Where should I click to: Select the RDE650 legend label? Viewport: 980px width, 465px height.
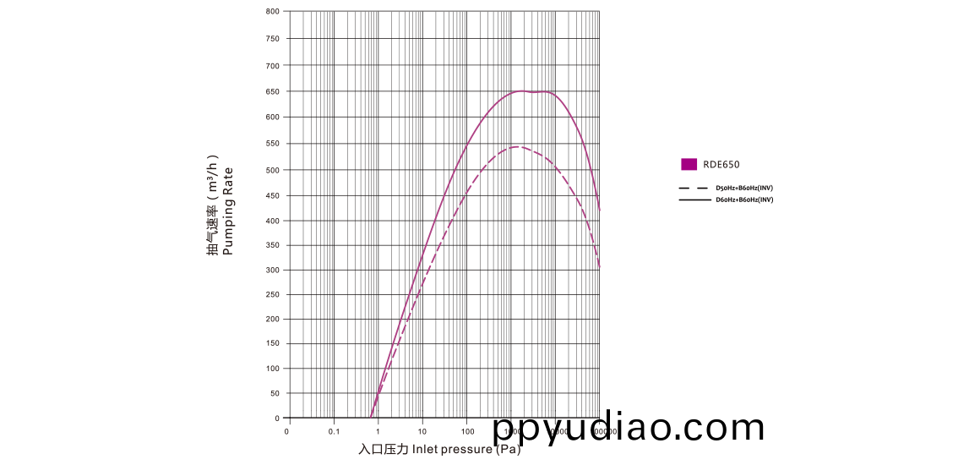721,165
